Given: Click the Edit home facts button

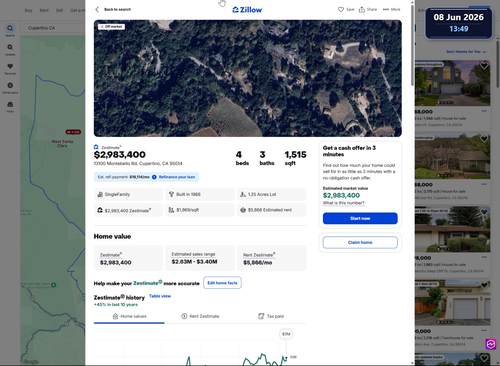Looking at the screenshot, I should [x=222, y=283].
